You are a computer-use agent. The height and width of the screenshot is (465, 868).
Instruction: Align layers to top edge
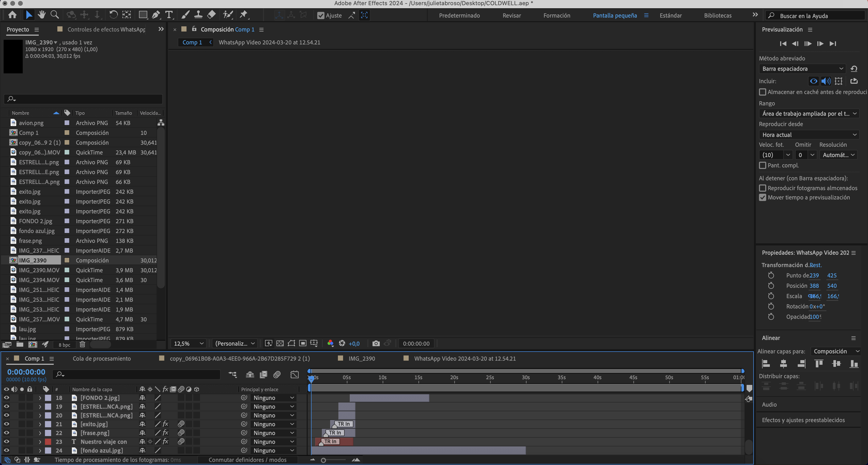pyautogui.click(x=819, y=363)
